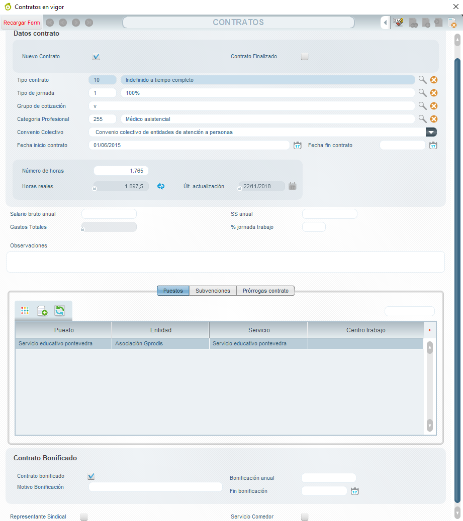Image resolution: width=463 pixels, height=521 pixels.
Task: Clear Tipo de jornada with orange X
Action: click(434, 93)
